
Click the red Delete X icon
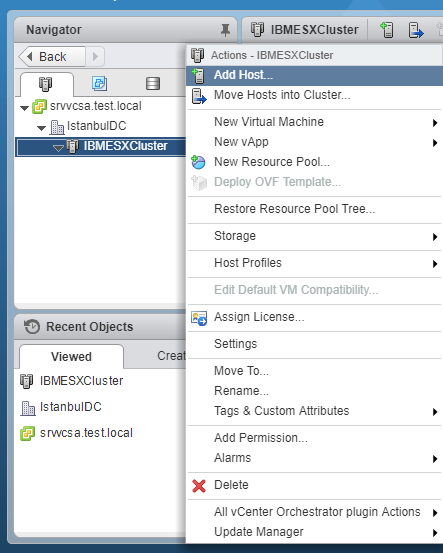click(199, 486)
